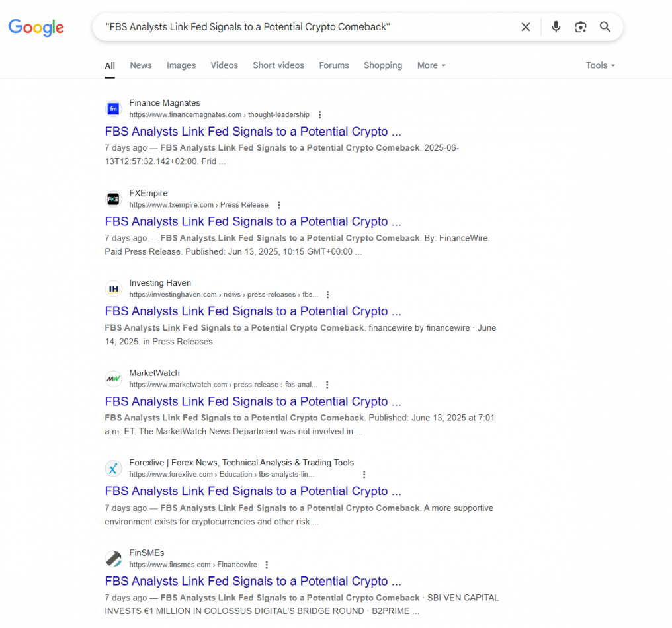The height and width of the screenshot is (628, 672).
Task: Open three-dot menu for Finance Magnates result
Action: click(x=320, y=115)
